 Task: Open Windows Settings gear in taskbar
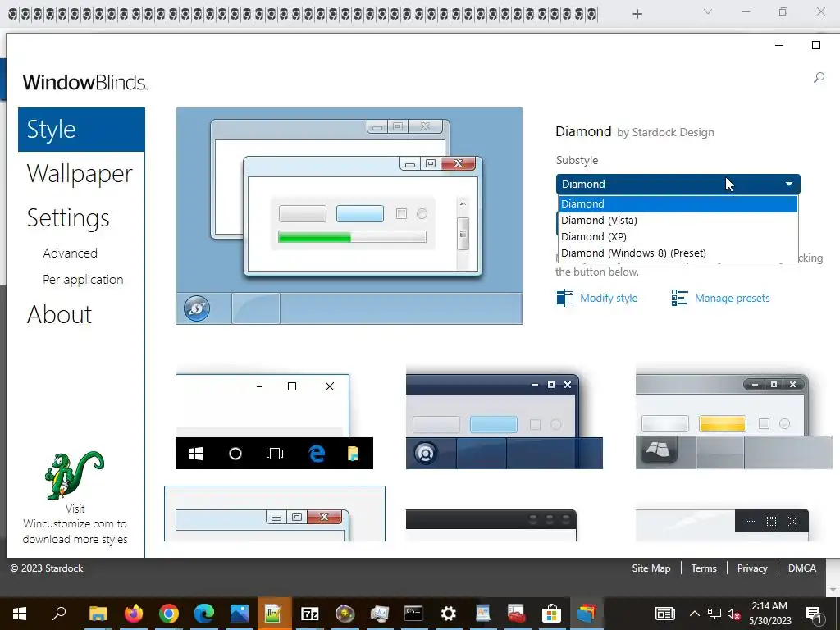click(448, 614)
